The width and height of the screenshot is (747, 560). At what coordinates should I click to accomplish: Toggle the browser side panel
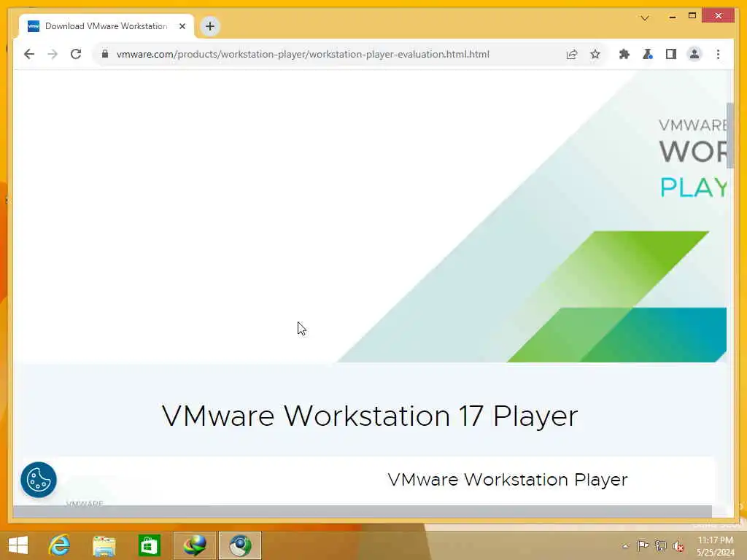tap(671, 54)
